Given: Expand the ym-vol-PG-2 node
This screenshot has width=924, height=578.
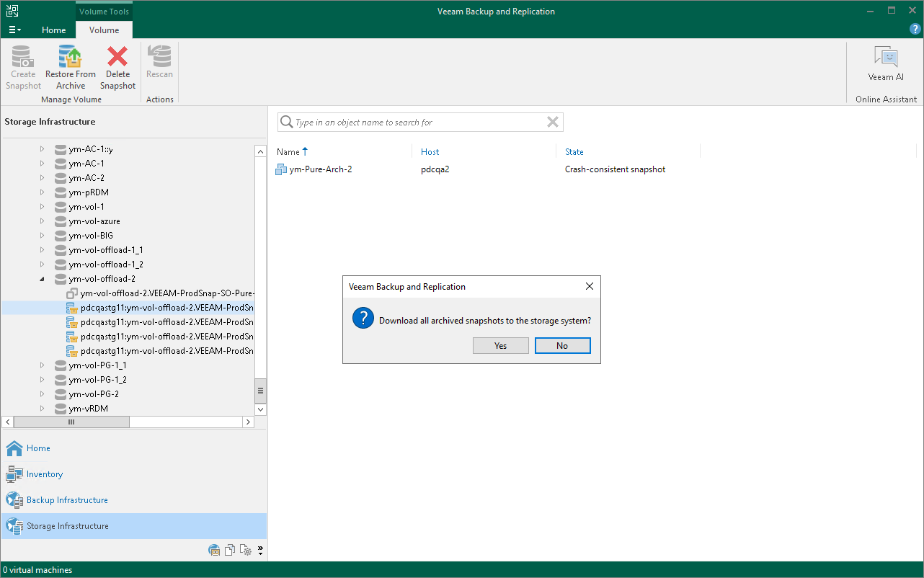Looking at the screenshot, I should click(x=42, y=394).
